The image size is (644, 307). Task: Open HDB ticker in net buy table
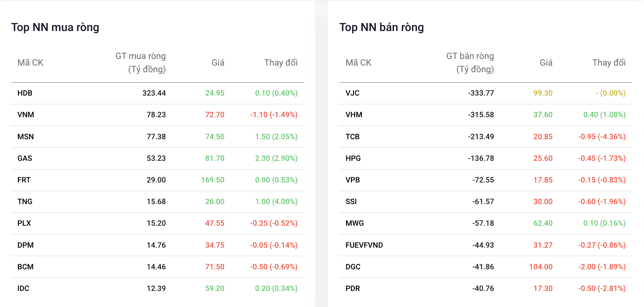tap(25, 93)
